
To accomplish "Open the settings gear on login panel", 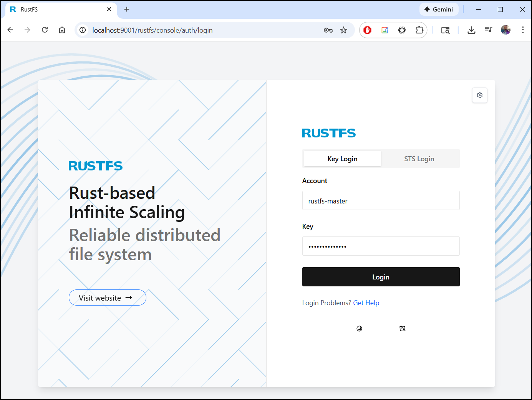I will pyautogui.click(x=479, y=95).
